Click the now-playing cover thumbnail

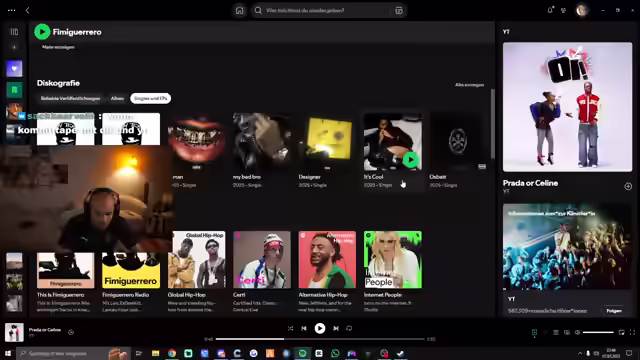[14, 332]
